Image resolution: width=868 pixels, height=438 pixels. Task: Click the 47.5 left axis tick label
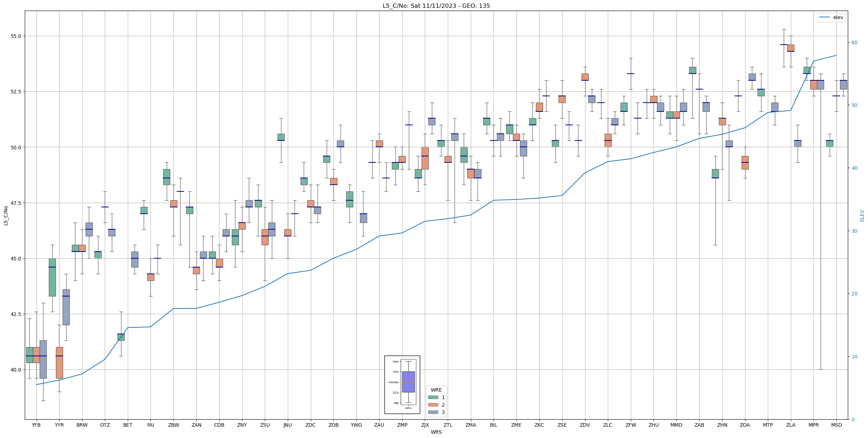pos(16,203)
